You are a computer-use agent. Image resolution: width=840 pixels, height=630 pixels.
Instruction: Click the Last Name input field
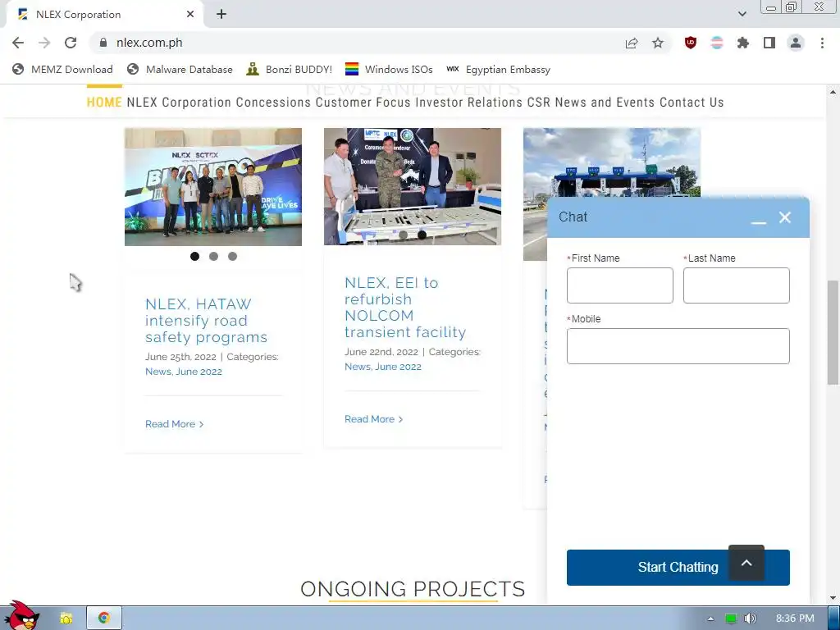coord(737,285)
